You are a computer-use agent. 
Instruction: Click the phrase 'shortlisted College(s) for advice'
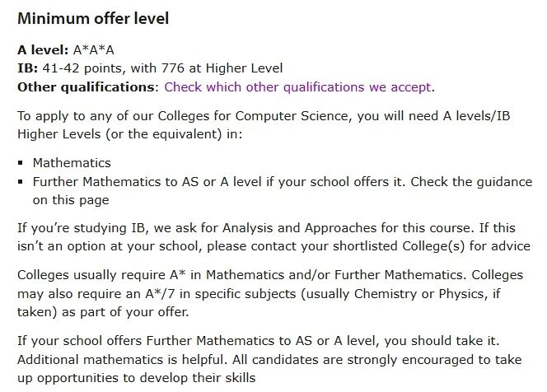click(432, 246)
